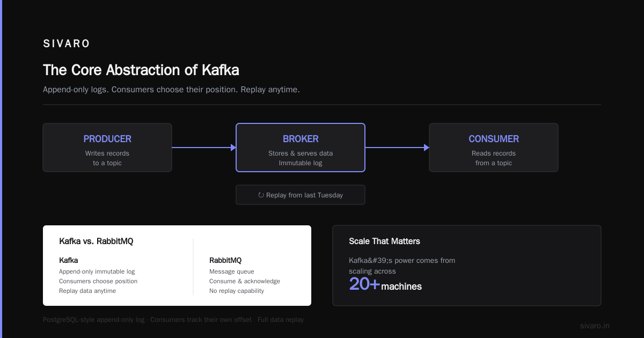This screenshot has height=338, width=644.
Task: Click 'Stores & serves data' text
Action: pyautogui.click(x=301, y=153)
